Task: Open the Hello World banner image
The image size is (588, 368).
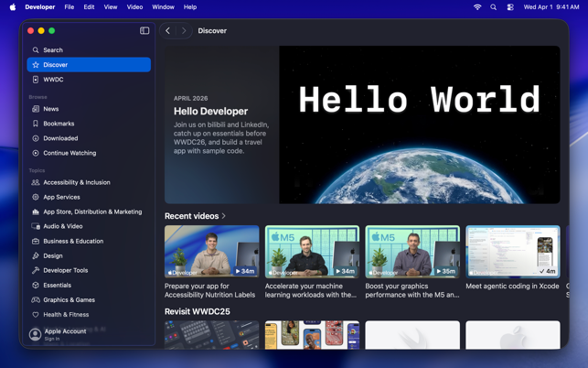Action: [420, 124]
